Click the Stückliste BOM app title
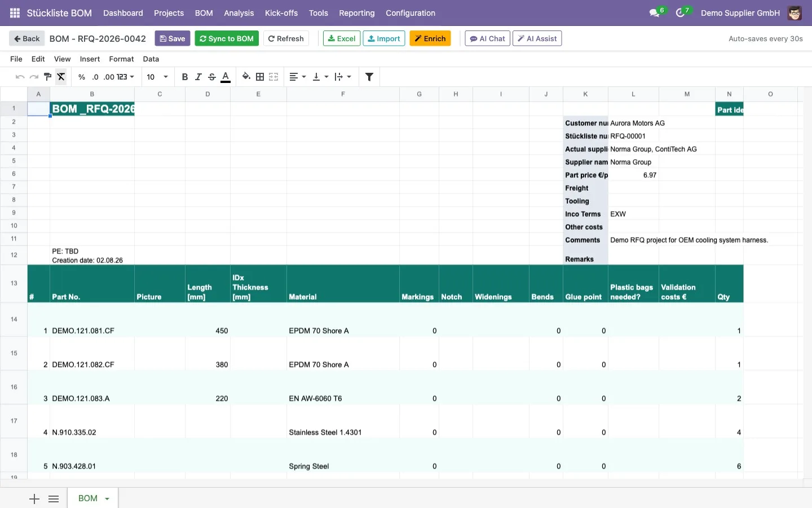 tap(59, 13)
